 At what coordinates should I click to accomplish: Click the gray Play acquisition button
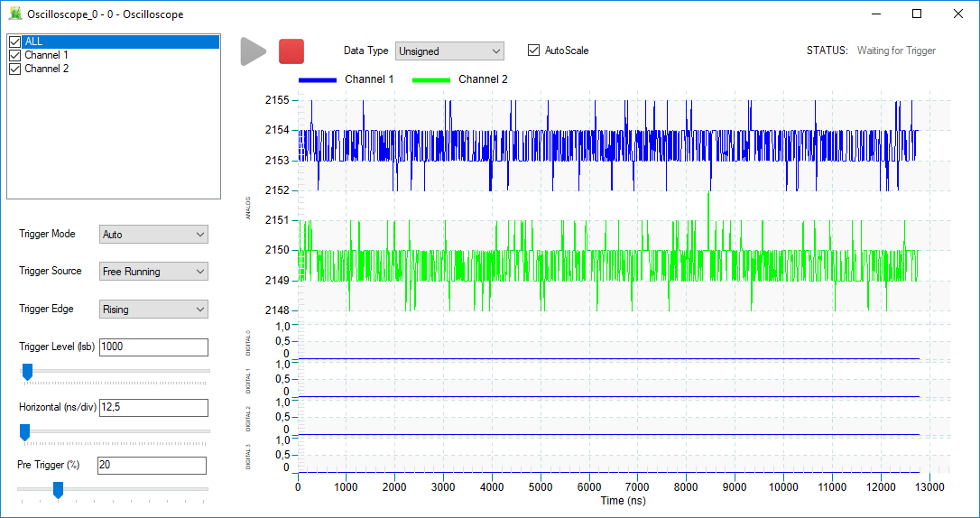pyautogui.click(x=254, y=51)
